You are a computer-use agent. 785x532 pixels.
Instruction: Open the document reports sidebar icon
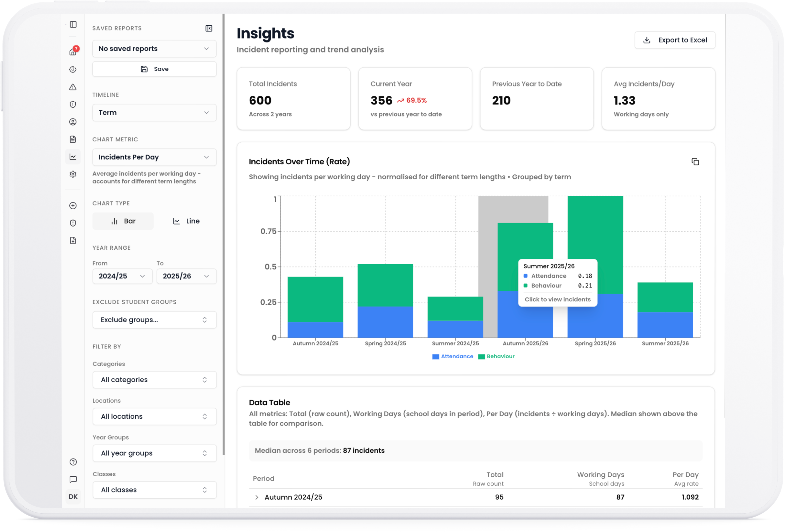73,139
